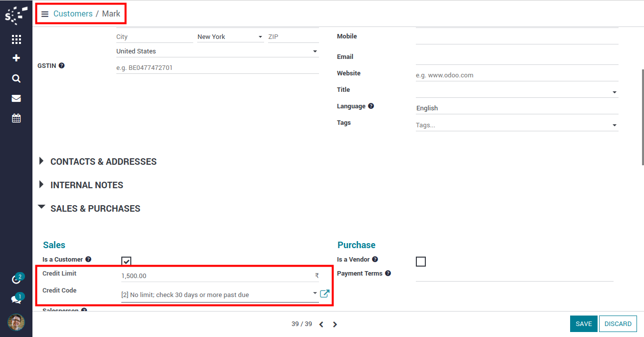Click the plus icon in sidebar
This screenshot has height=337, width=644.
pyautogui.click(x=16, y=58)
